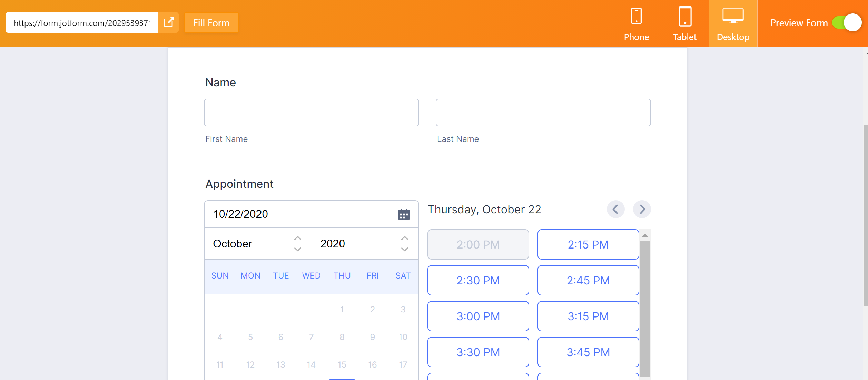Focus the form URL text box
Image resolution: width=868 pixels, height=380 pixels.
coord(82,23)
